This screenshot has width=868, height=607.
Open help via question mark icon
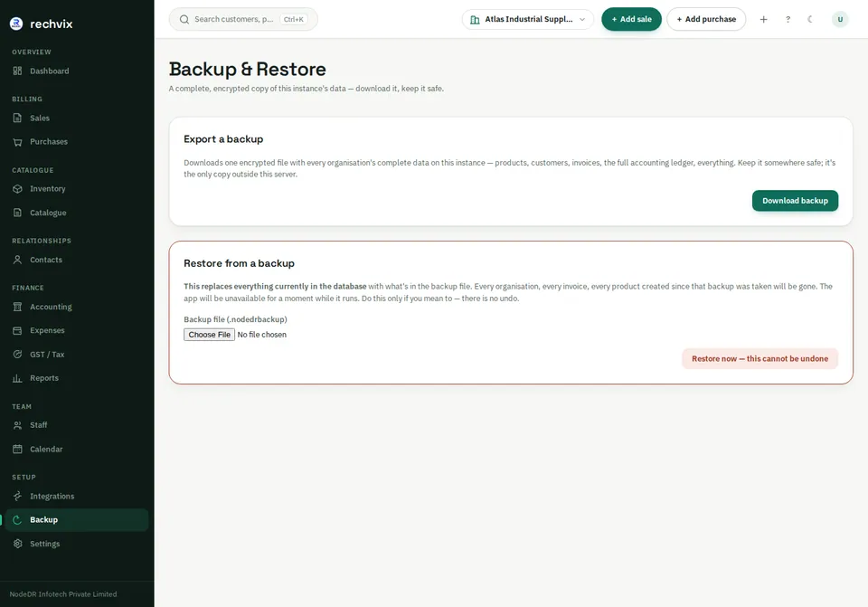[788, 19]
